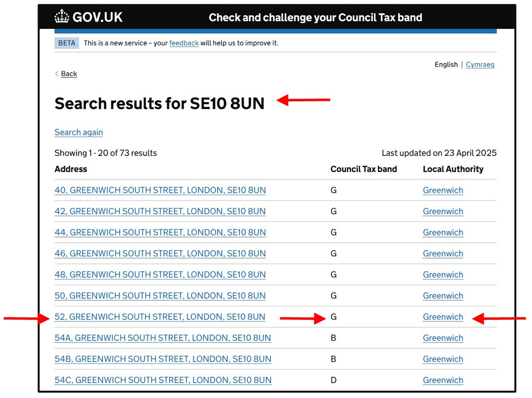Select 44, Greenwich South Street result
Screen dimensions: 532x398
[160, 232]
